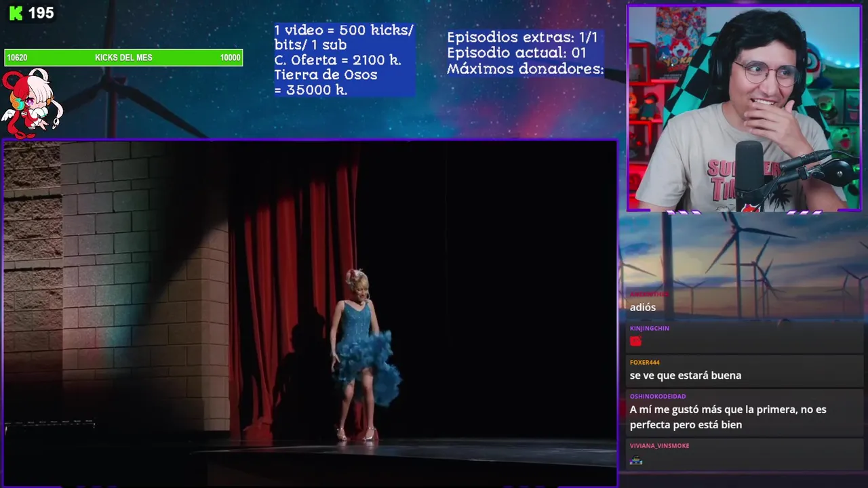Click 'Máximos donadores:' label

(x=525, y=68)
